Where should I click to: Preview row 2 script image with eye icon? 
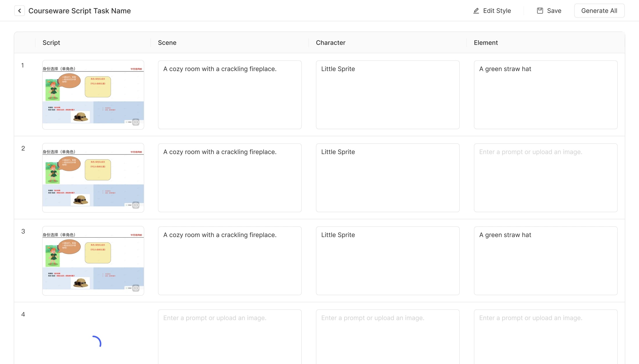[136, 205]
